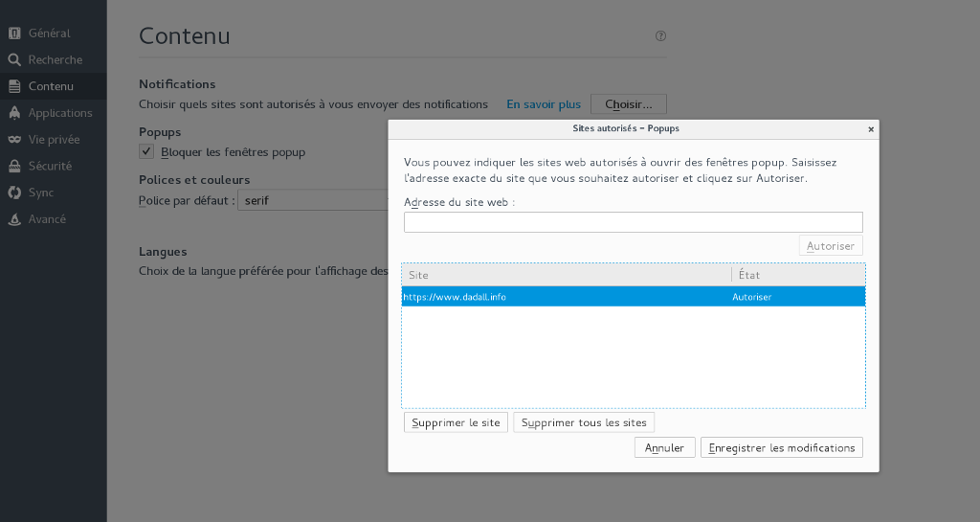The height and width of the screenshot is (522, 980).
Task: Open Vie privée settings
Action: pos(54,140)
